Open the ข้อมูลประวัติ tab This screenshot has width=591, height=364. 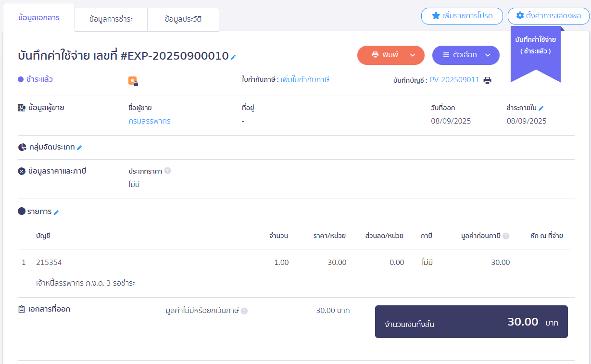[183, 20]
